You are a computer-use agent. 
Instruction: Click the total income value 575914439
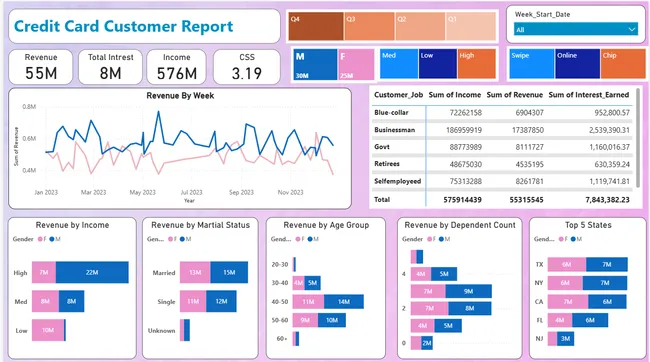(x=462, y=200)
